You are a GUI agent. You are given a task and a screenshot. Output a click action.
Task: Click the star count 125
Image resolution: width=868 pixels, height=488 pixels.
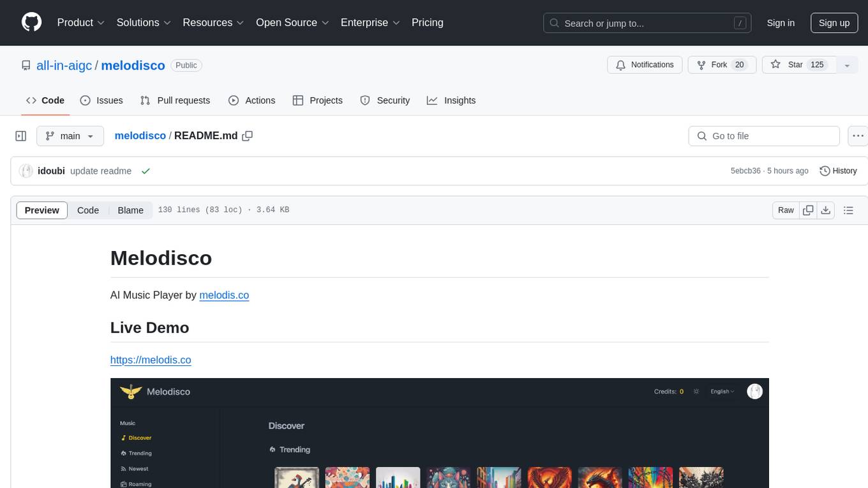point(817,65)
